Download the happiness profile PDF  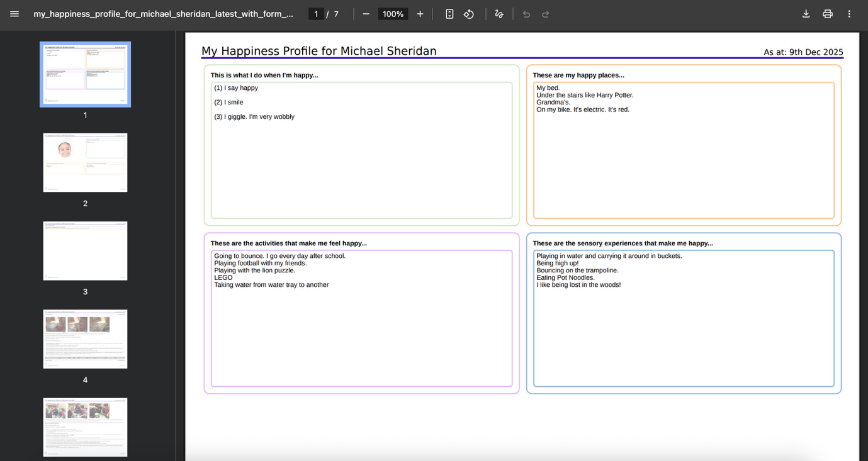click(806, 13)
